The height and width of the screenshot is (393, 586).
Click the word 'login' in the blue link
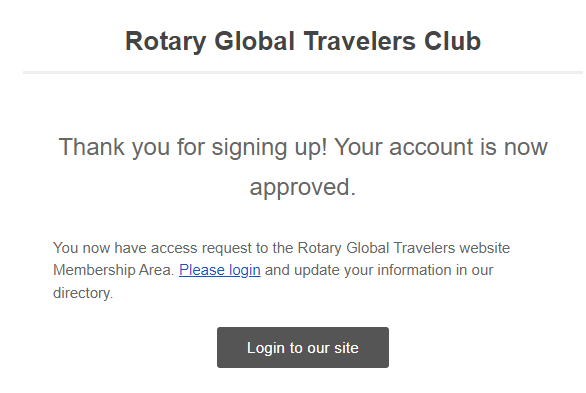coord(245,270)
